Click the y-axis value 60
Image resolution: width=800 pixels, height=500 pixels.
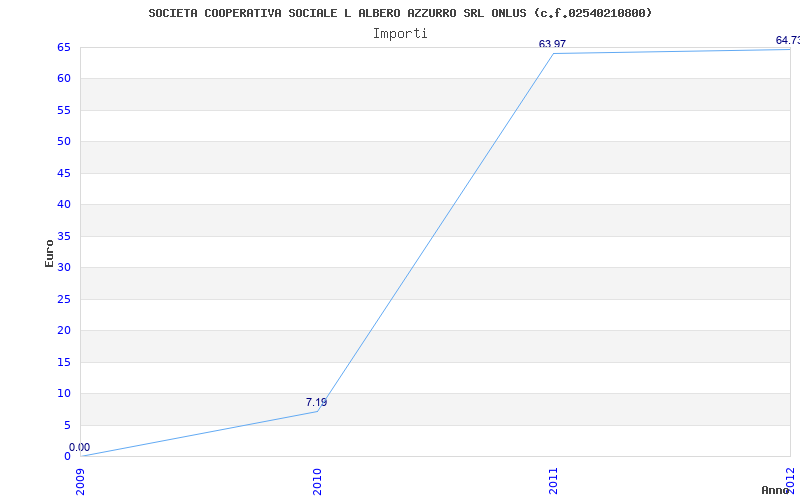(x=64, y=79)
